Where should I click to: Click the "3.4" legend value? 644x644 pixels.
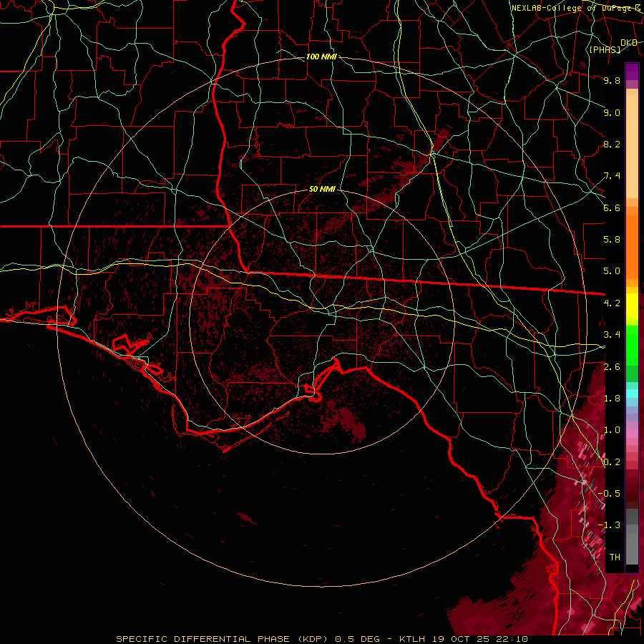tap(612, 335)
